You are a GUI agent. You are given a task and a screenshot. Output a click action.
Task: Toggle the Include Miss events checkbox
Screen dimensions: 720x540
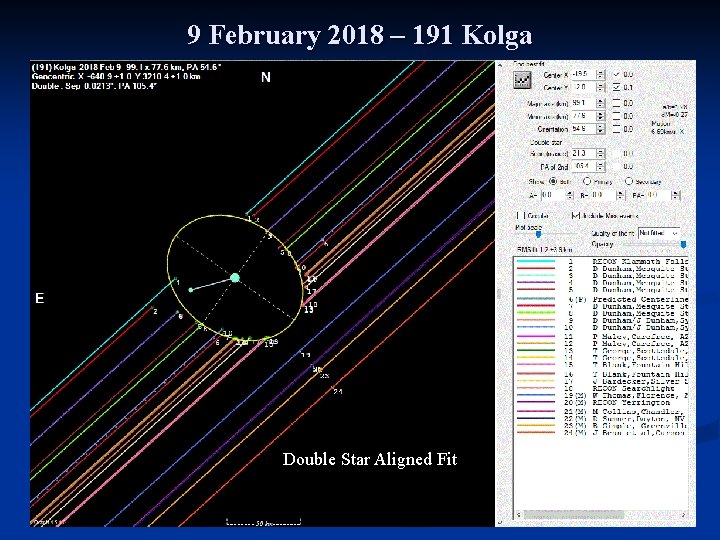(575, 215)
